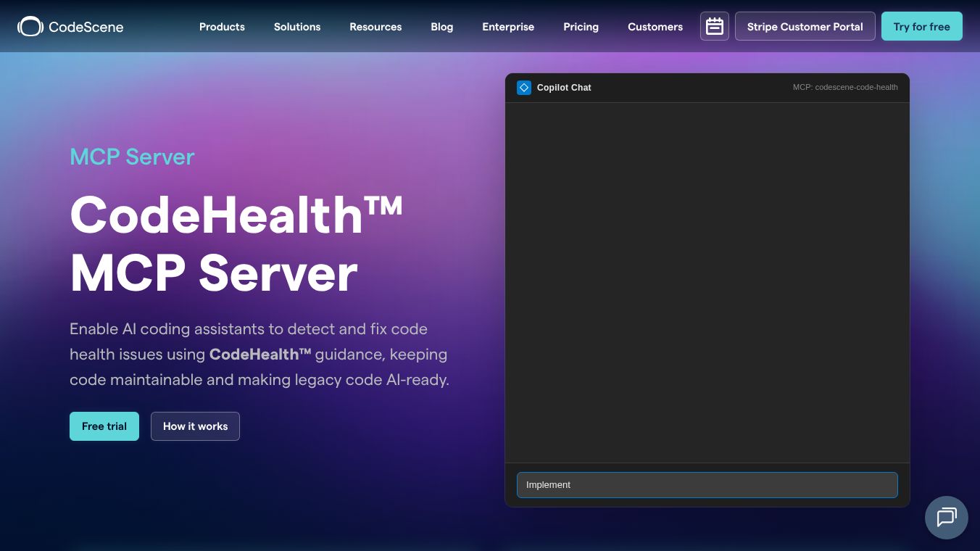Open the chat widget bubble
The width and height of the screenshot is (980, 551).
pyautogui.click(x=947, y=518)
